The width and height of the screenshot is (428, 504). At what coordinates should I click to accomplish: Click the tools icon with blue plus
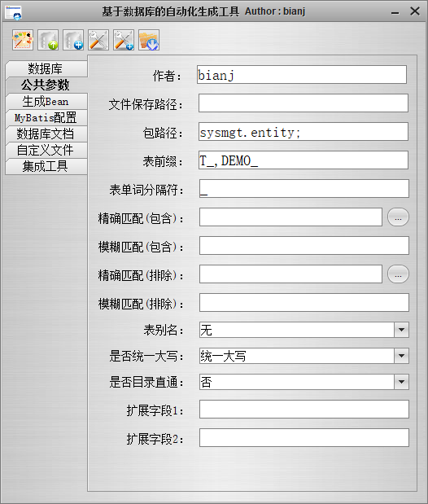point(124,40)
